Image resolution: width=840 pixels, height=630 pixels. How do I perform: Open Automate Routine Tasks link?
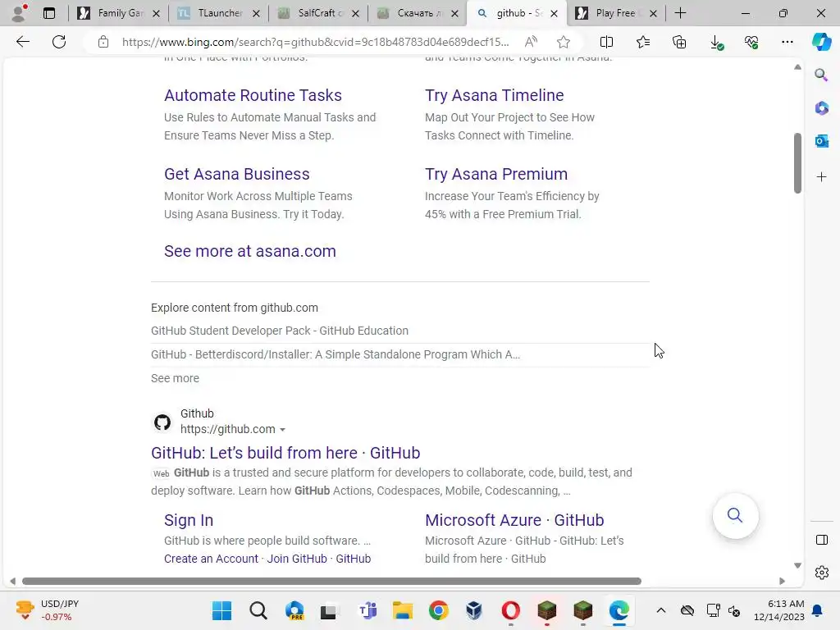[253, 95]
